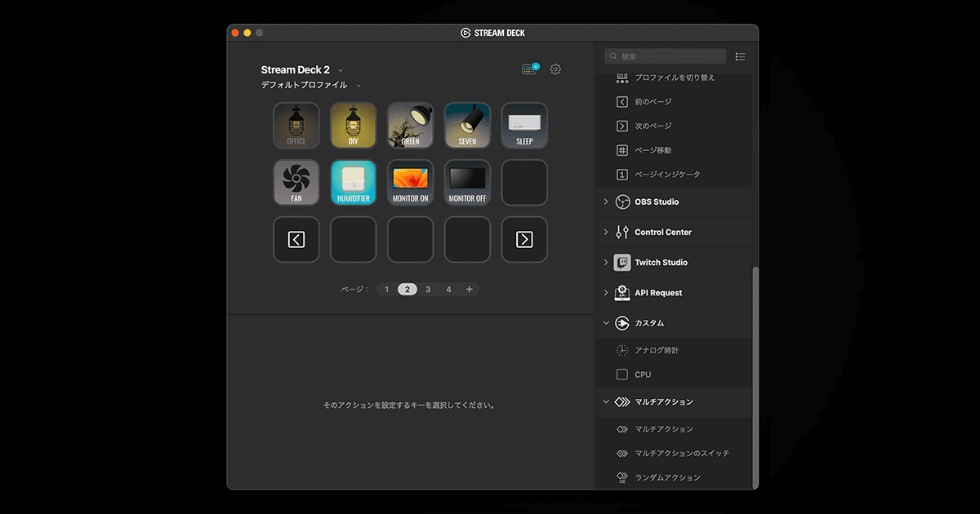Expand the Twitch Studio category

click(x=606, y=263)
